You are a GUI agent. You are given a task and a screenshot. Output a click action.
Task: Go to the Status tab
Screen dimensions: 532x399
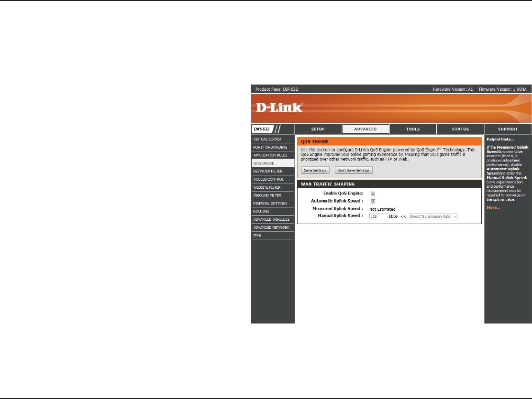click(460, 129)
